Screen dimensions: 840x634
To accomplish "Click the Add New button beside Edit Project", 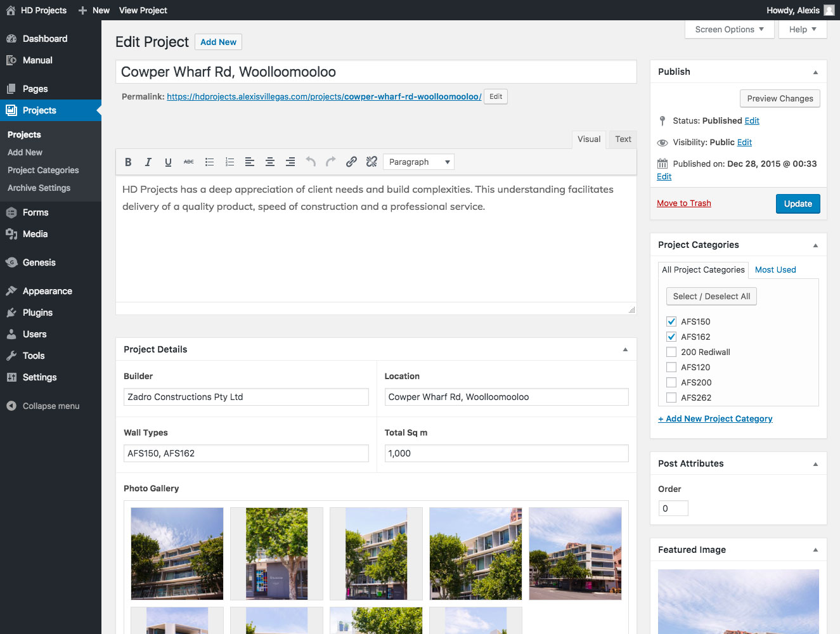I will [x=218, y=42].
